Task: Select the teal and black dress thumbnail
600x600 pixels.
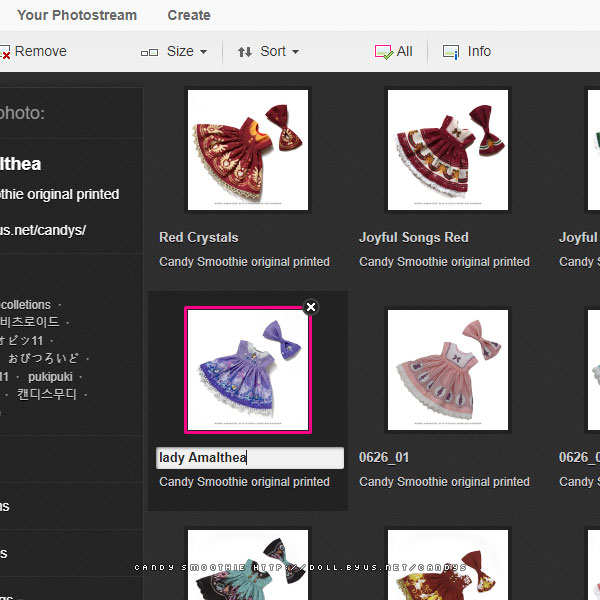Action: tap(248, 565)
